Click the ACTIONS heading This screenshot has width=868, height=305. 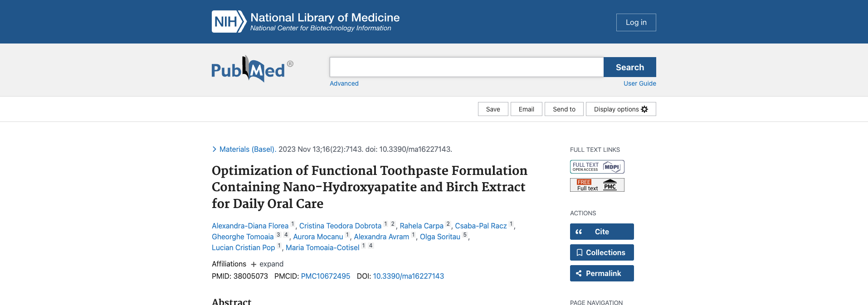(583, 213)
